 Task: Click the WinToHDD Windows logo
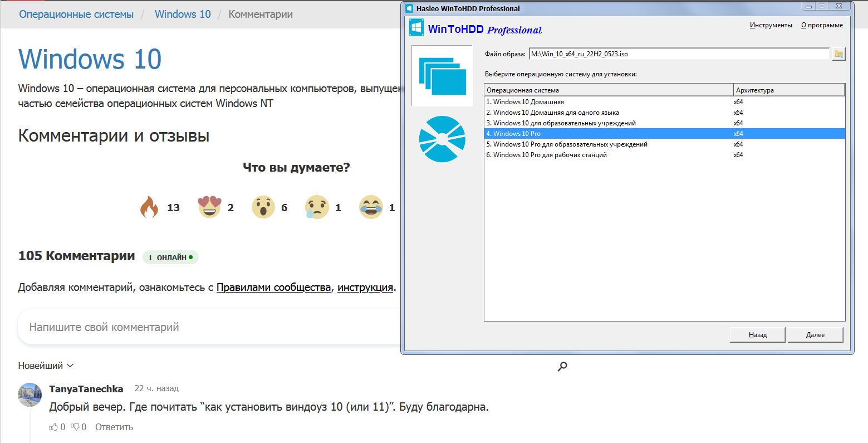pyautogui.click(x=416, y=28)
